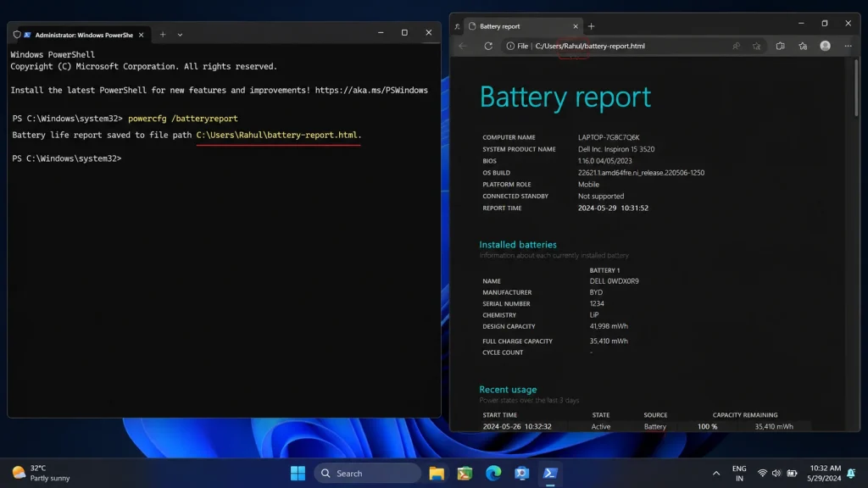Viewport: 868px width, 488px height.
Task: Click the Edge page vertical scrollbar
Action: 856,87
